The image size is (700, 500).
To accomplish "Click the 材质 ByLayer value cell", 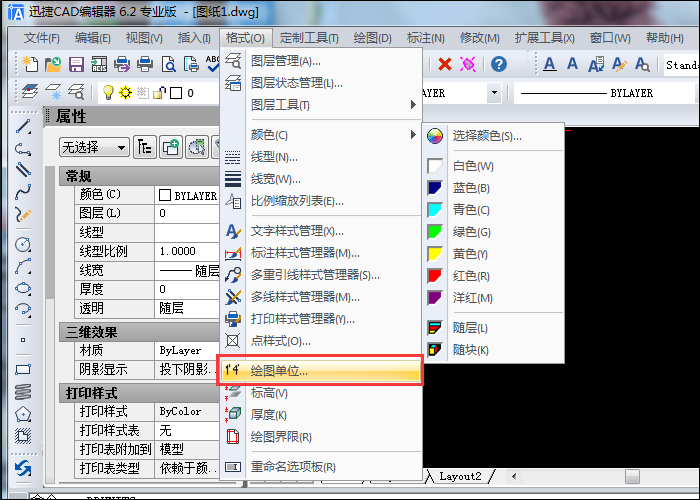I will click(x=187, y=350).
